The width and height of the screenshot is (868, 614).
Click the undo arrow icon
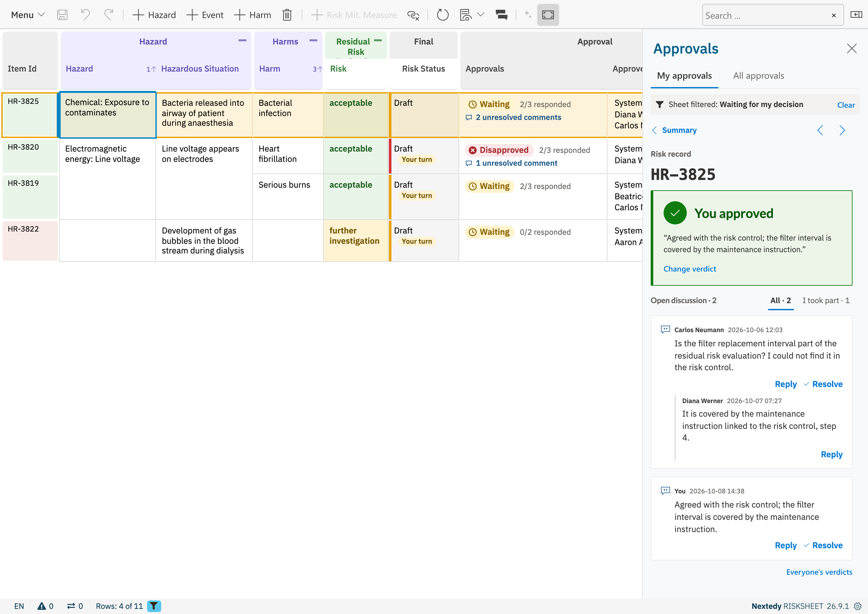(85, 15)
